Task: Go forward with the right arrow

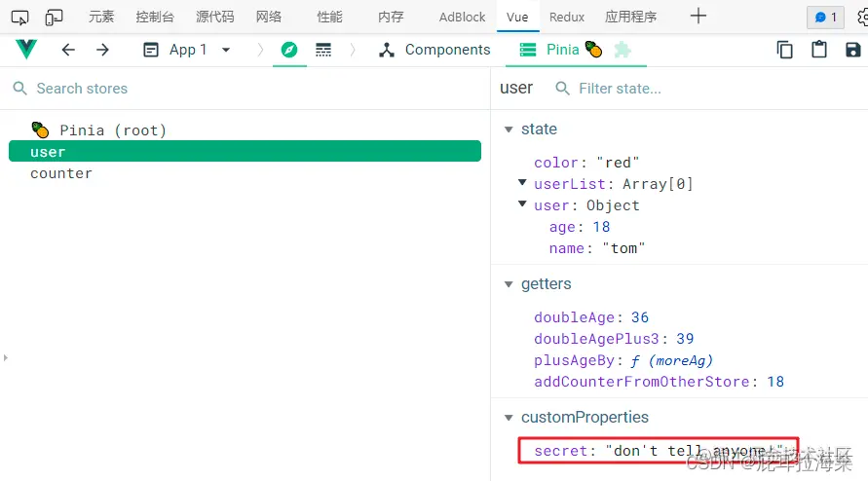Action: (102, 50)
